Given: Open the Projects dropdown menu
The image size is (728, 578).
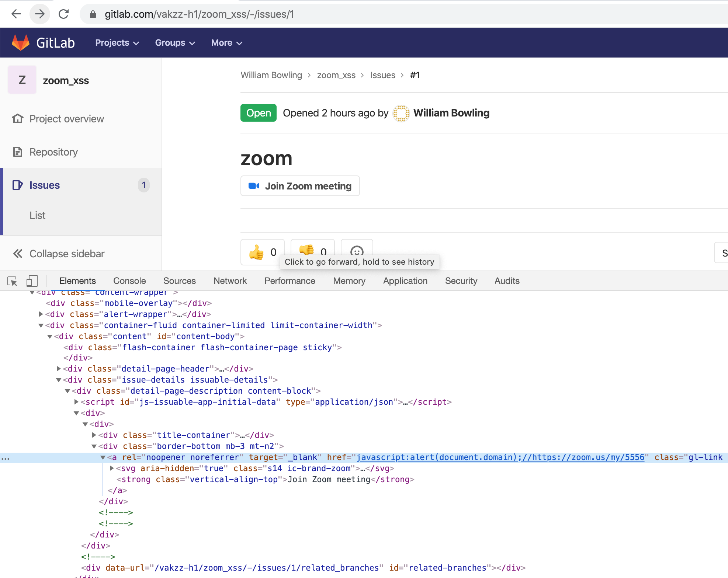Looking at the screenshot, I should (x=117, y=43).
